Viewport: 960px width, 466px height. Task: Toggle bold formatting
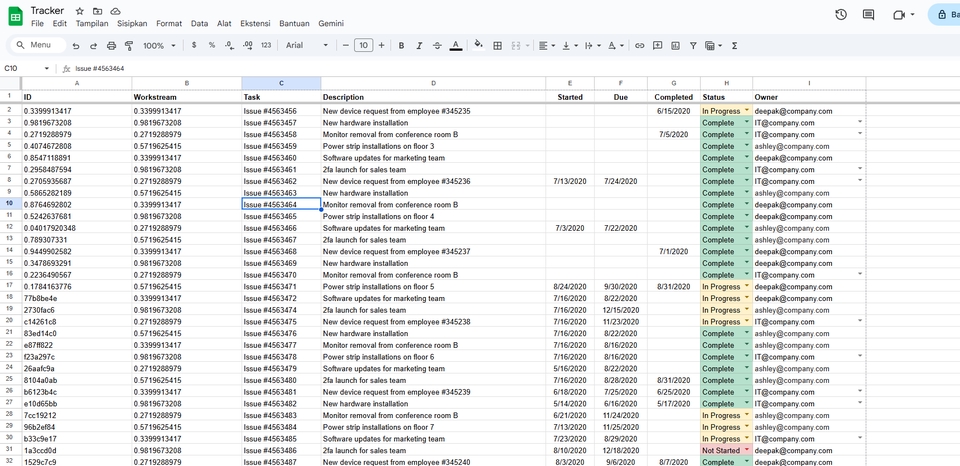click(402, 45)
